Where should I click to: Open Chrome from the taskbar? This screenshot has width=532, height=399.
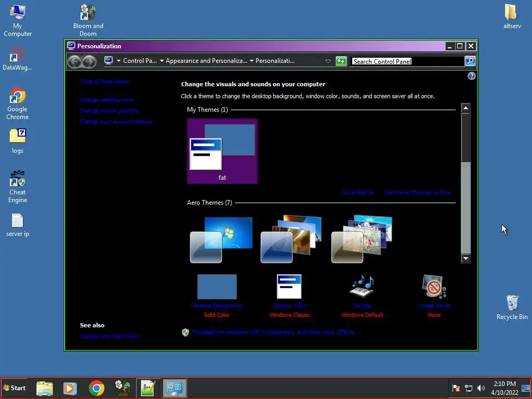(97, 388)
